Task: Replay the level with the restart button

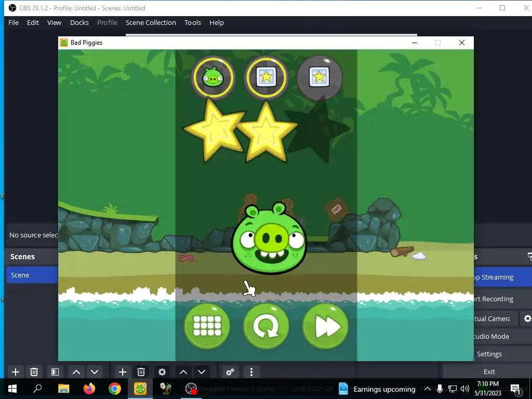Action: [x=267, y=326]
